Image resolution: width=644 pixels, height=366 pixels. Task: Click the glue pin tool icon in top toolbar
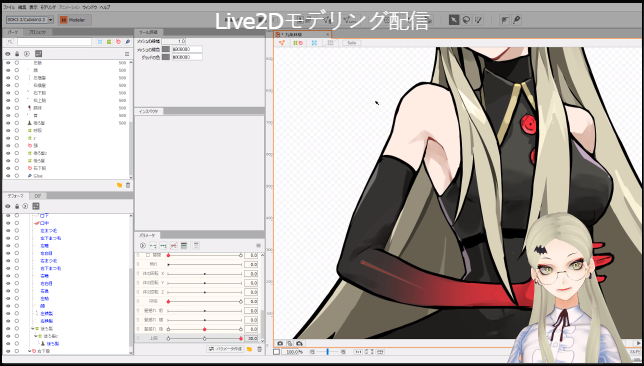[517, 20]
